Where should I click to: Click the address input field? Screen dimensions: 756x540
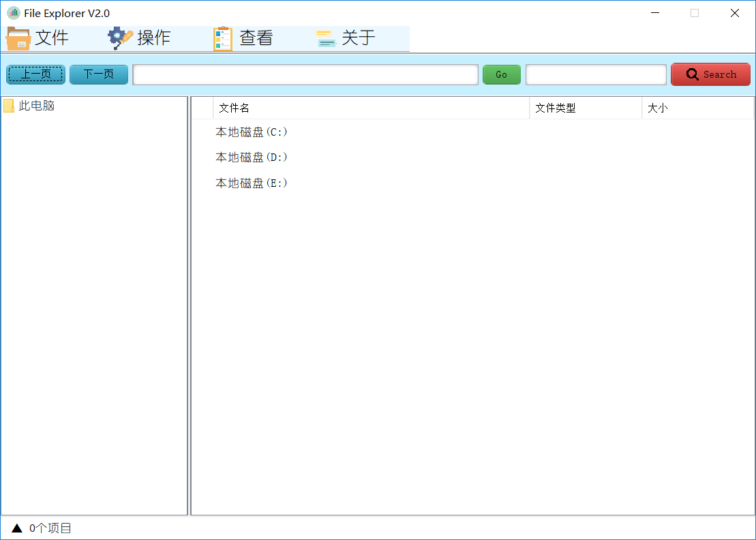(x=305, y=74)
